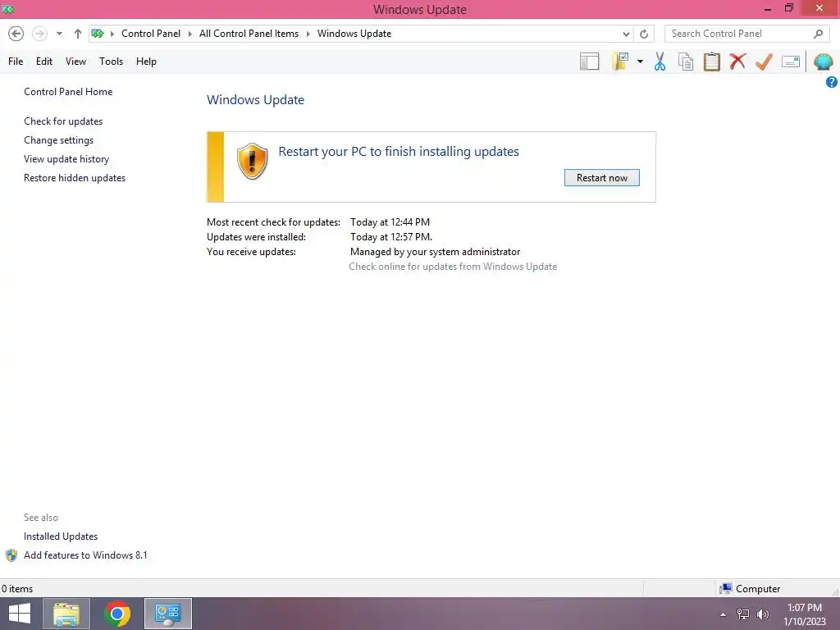
Task: Click Check online for updates from Windows Update
Action: [x=453, y=267]
